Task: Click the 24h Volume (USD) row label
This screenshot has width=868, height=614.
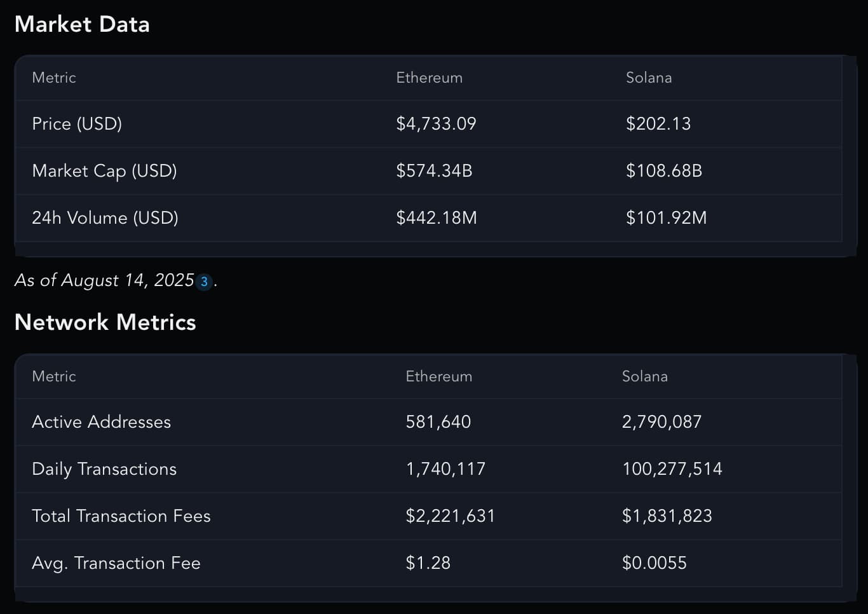Action: click(105, 217)
